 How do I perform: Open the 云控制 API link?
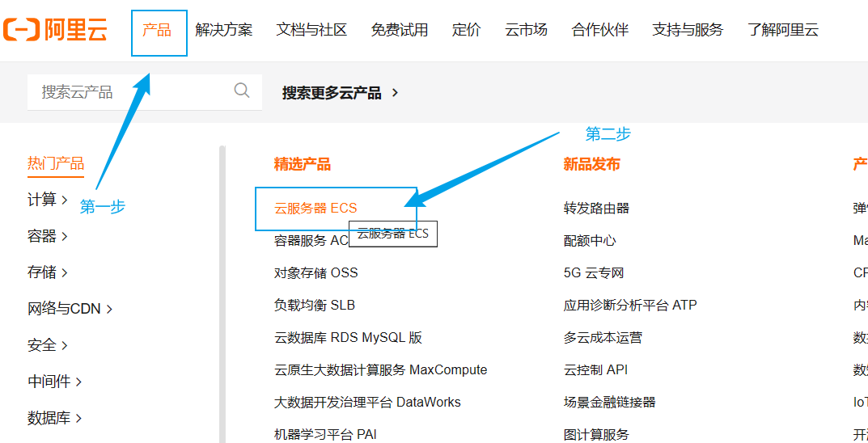(595, 370)
